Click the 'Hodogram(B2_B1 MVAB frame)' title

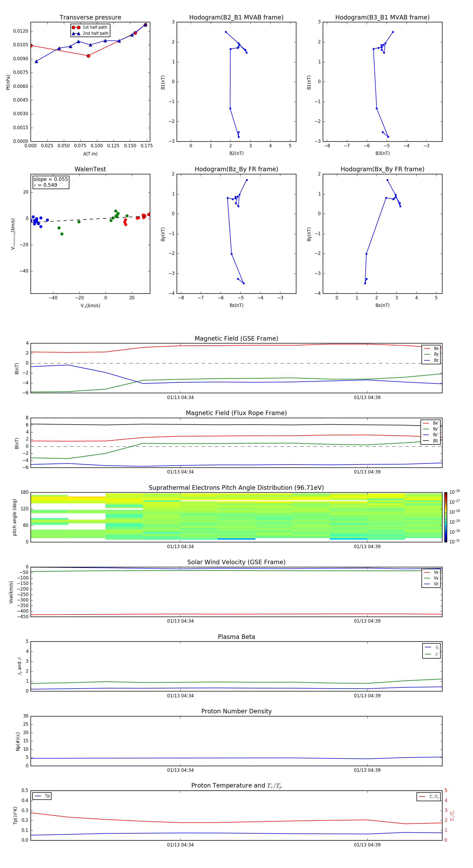coord(236,18)
